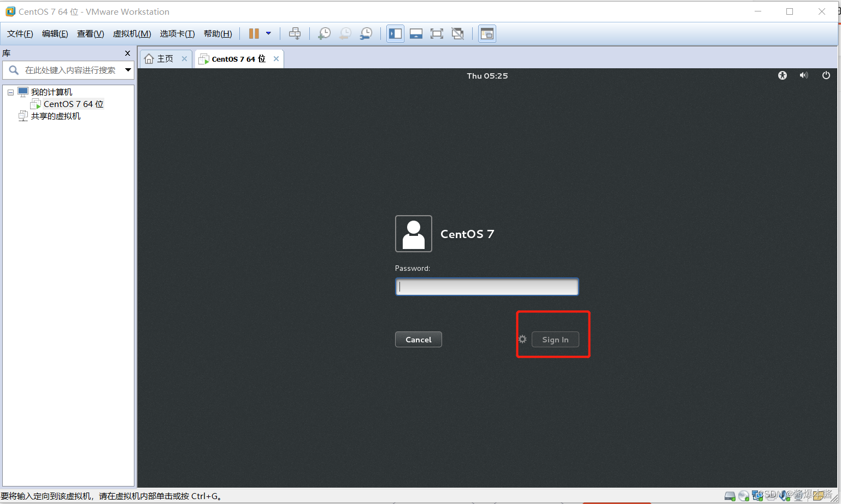Viewport: 841px width, 504px height.
Task: Open the Snapshot Manager
Action: point(366,33)
